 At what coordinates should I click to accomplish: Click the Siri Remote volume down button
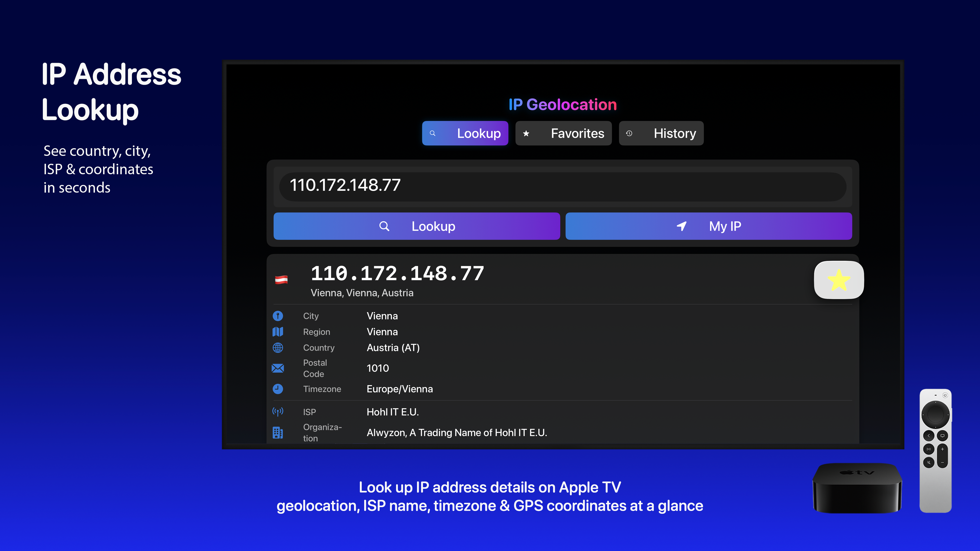click(x=942, y=462)
